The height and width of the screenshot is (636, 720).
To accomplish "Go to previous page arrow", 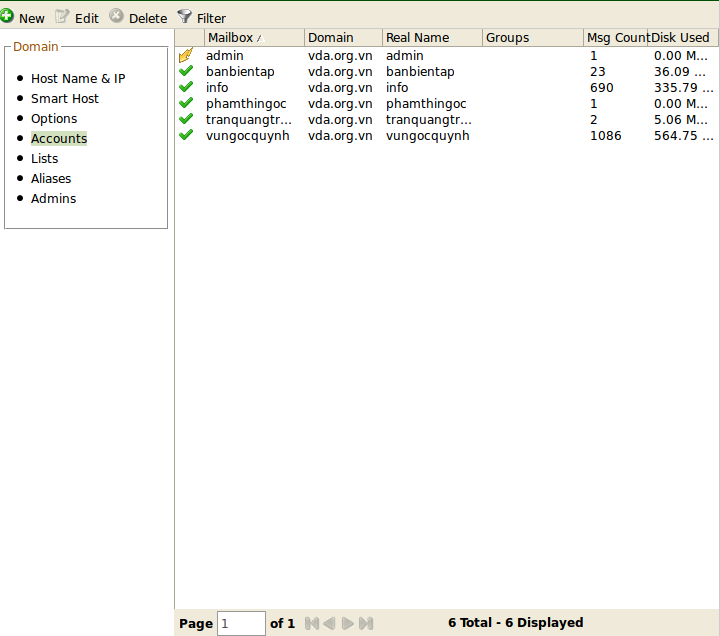I will coord(329,623).
